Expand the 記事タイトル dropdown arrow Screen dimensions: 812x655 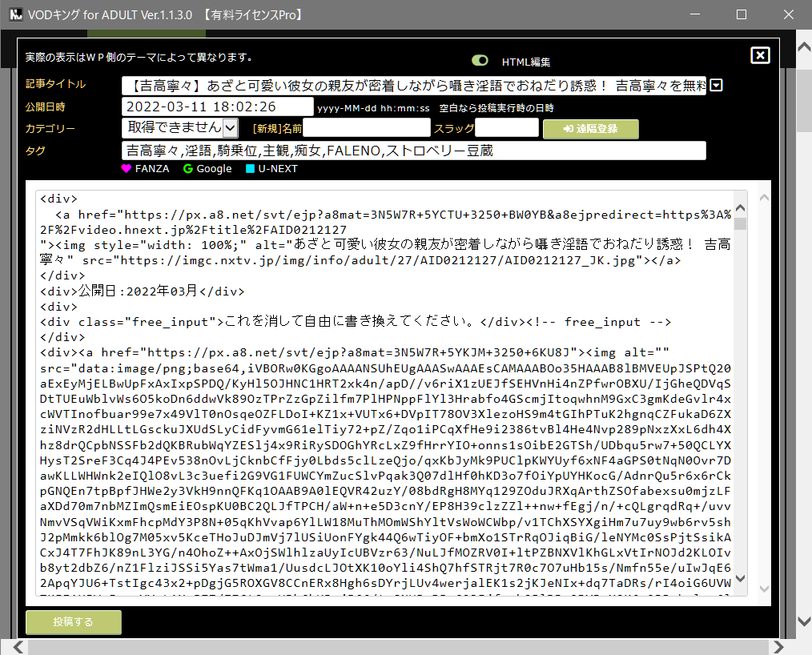(717, 85)
